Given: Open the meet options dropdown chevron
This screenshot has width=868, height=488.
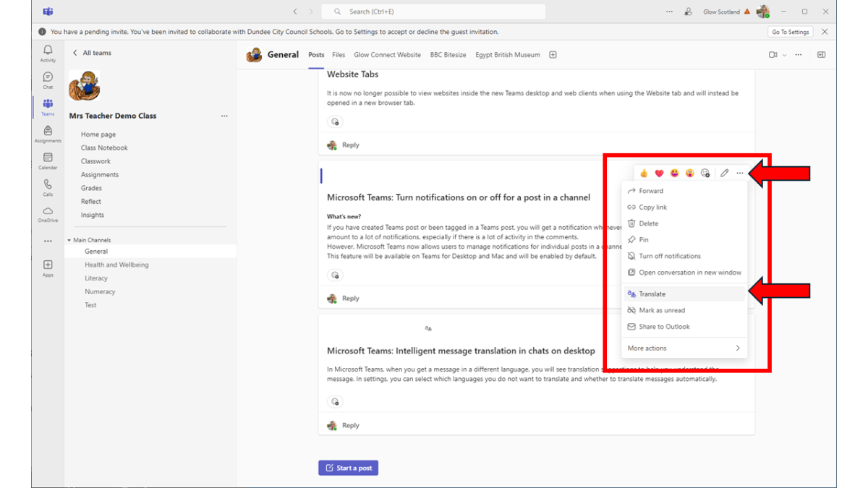Looking at the screenshot, I should click(785, 54).
